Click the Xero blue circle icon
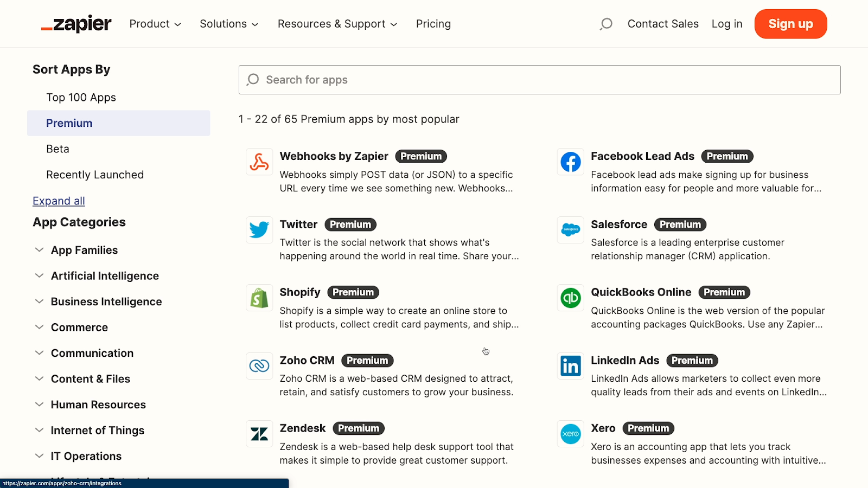The width and height of the screenshot is (868, 488). [571, 434]
